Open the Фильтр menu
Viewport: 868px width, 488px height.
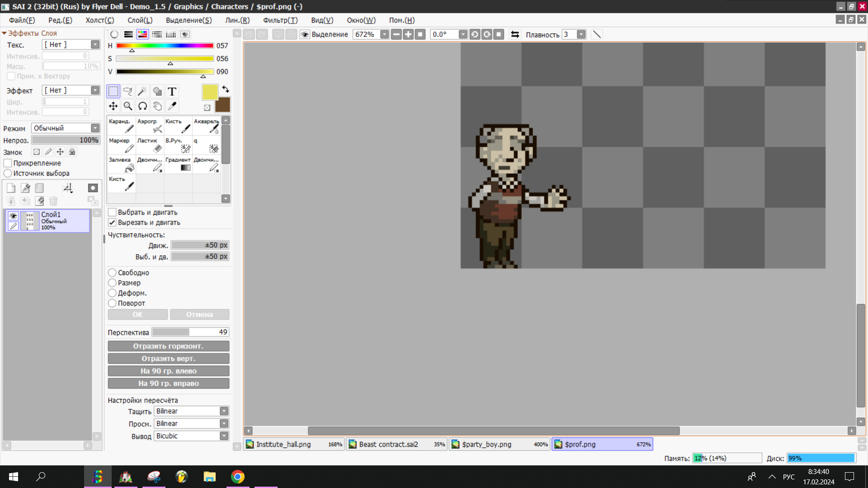280,20
